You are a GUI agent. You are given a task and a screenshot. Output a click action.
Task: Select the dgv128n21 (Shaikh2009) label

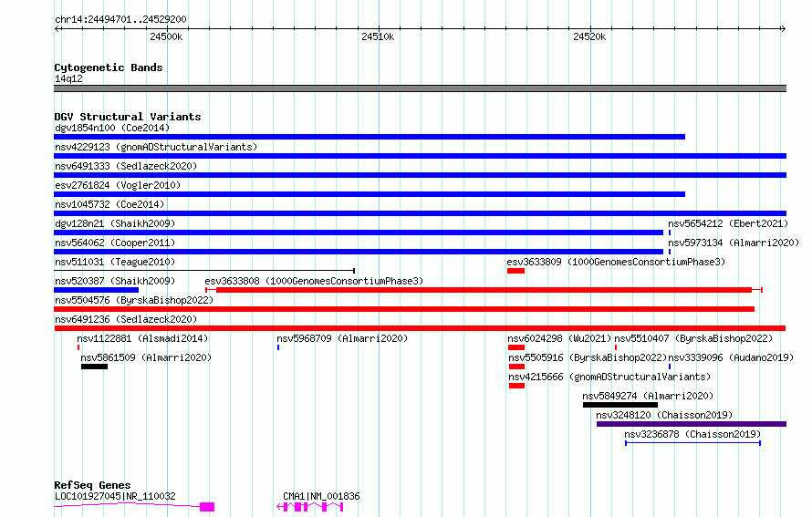115,223
